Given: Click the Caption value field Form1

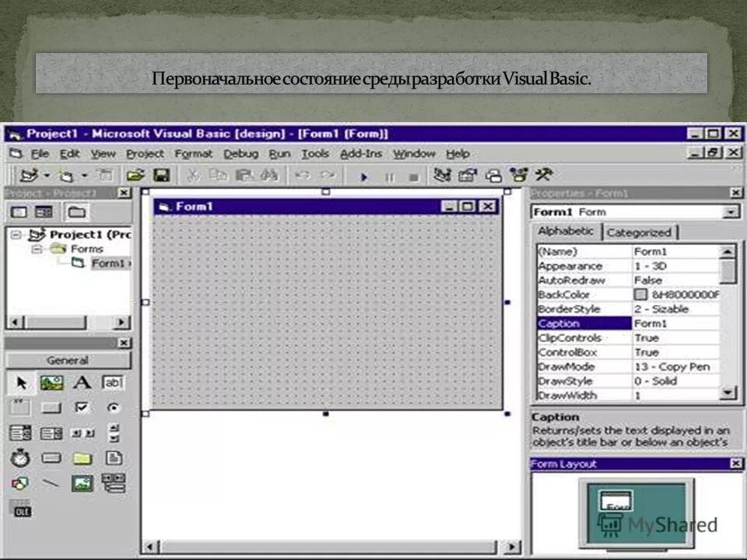Looking at the screenshot, I should pyautogui.click(x=675, y=324).
